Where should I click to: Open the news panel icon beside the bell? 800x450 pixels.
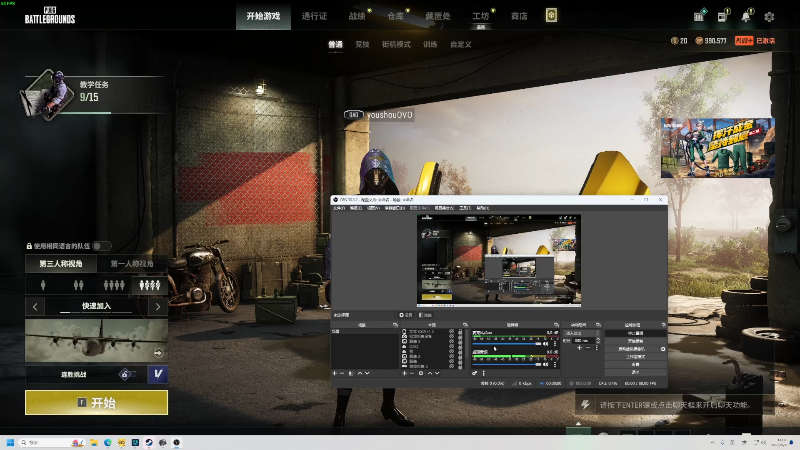pos(722,17)
